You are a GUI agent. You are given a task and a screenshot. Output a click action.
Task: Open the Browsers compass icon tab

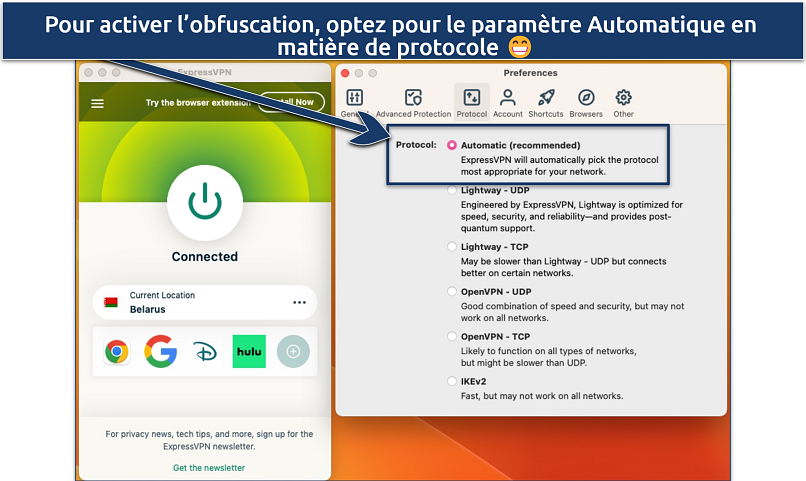[x=586, y=103]
